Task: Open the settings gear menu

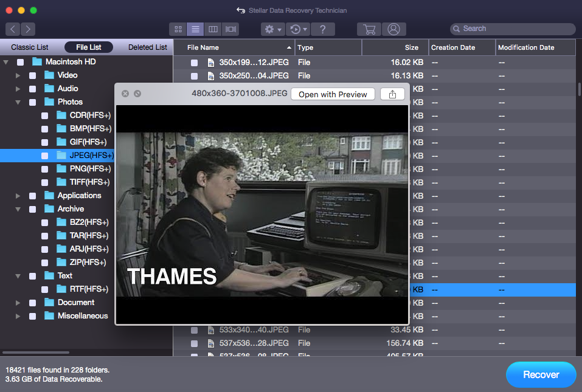Action: click(x=273, y=29)
